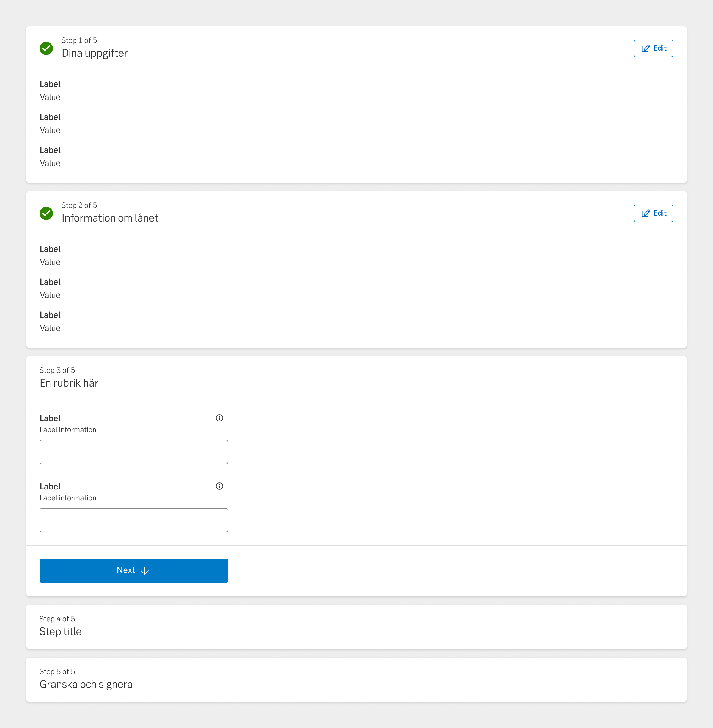Click the Information om lånet heading
The image size is (713, 728).
110,218
